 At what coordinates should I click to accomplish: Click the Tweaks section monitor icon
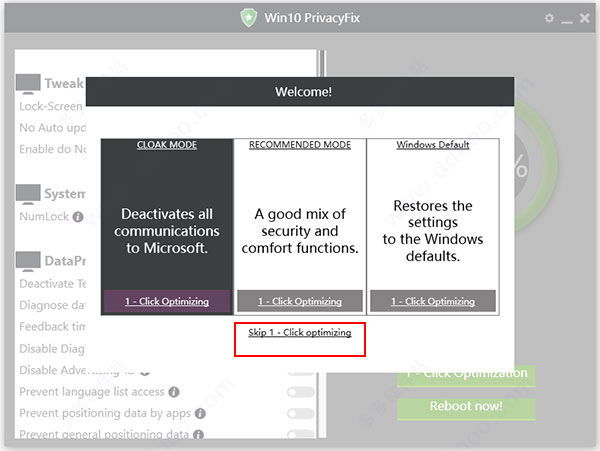point(28,84)
